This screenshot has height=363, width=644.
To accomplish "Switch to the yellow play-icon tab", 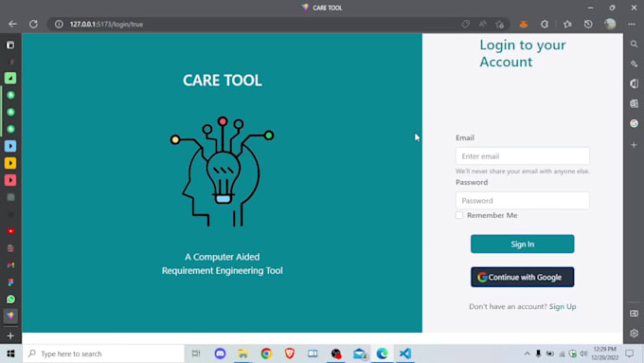I will click(x=10, y=163).
